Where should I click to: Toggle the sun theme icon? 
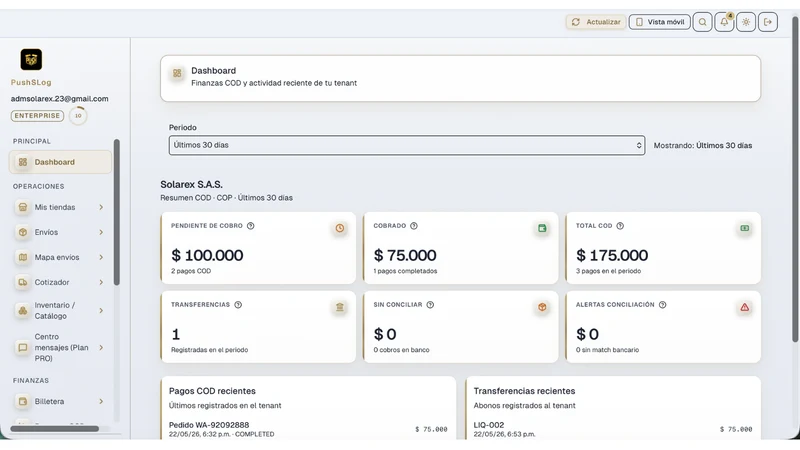coord(746,22)
